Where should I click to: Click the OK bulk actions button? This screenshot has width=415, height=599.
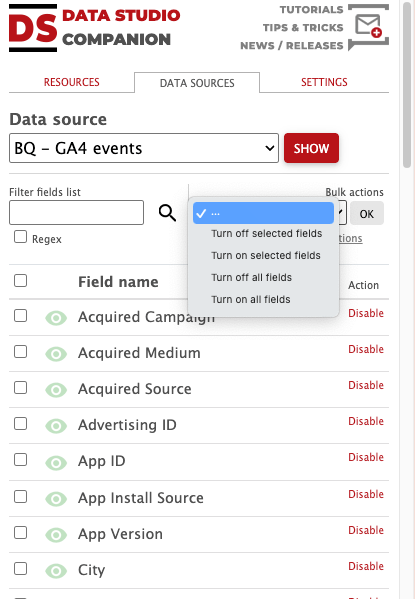pos(366,214)
